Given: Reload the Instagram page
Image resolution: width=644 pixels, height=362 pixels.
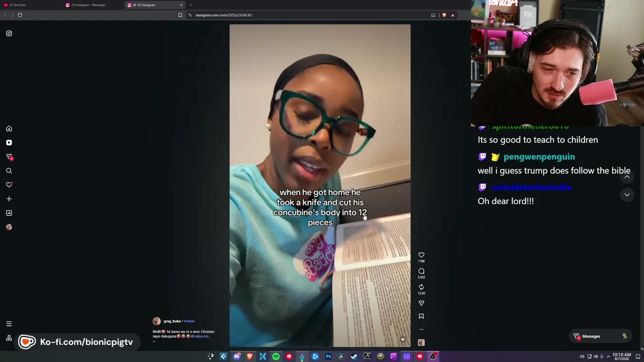Looking at the screenshot, I should [20, 15].
